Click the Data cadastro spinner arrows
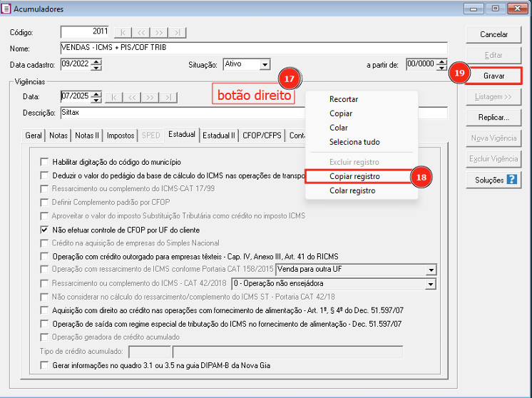This screenshot has width=532, height=398. pyautogui.click(x=97, y=64)
